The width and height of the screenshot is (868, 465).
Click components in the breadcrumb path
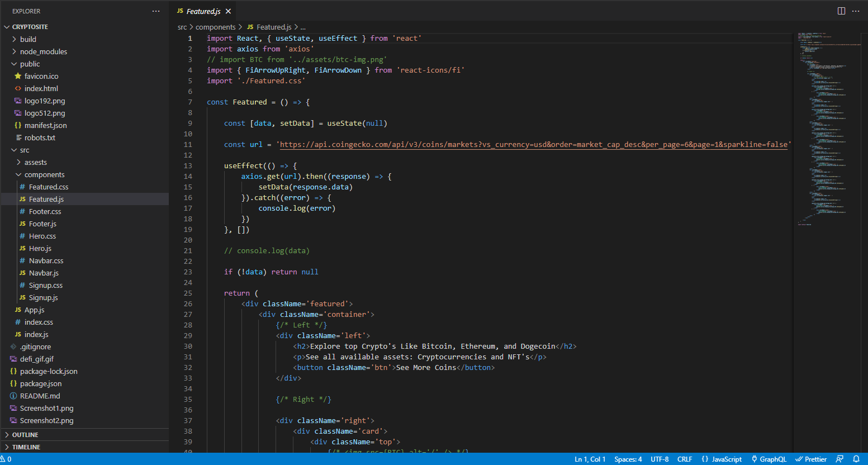click(216, 27)
